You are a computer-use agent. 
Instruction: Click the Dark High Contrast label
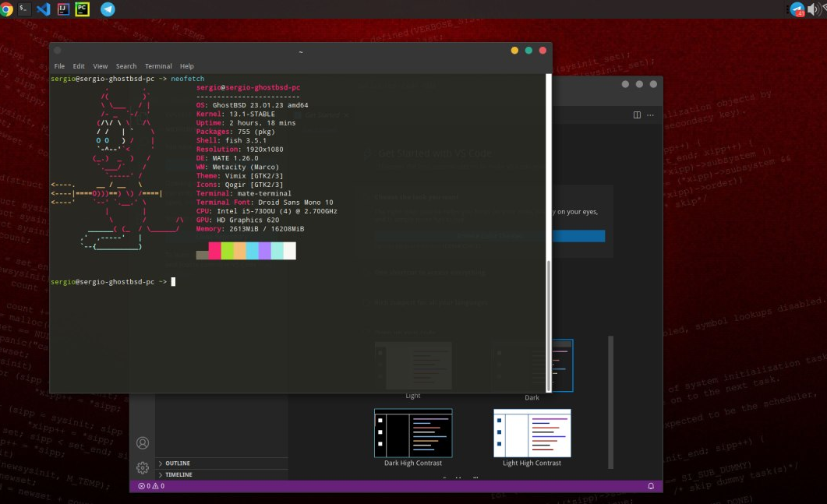[413, 463]
